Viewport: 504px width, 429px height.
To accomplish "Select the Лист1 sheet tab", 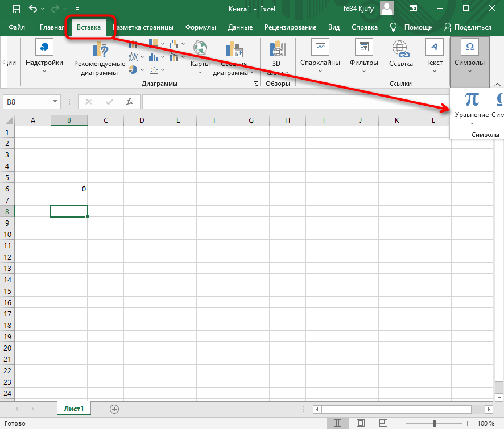I will (73, 409).
